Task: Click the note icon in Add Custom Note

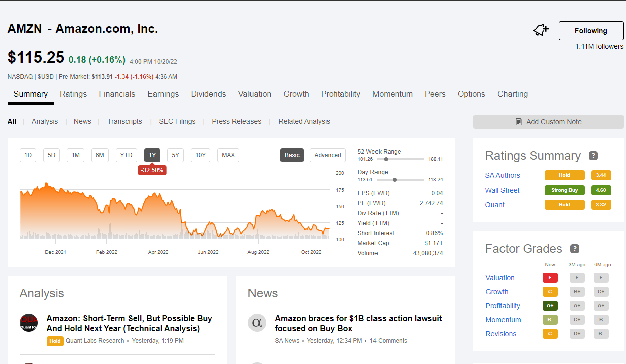Action: click(x=519, y=122)
